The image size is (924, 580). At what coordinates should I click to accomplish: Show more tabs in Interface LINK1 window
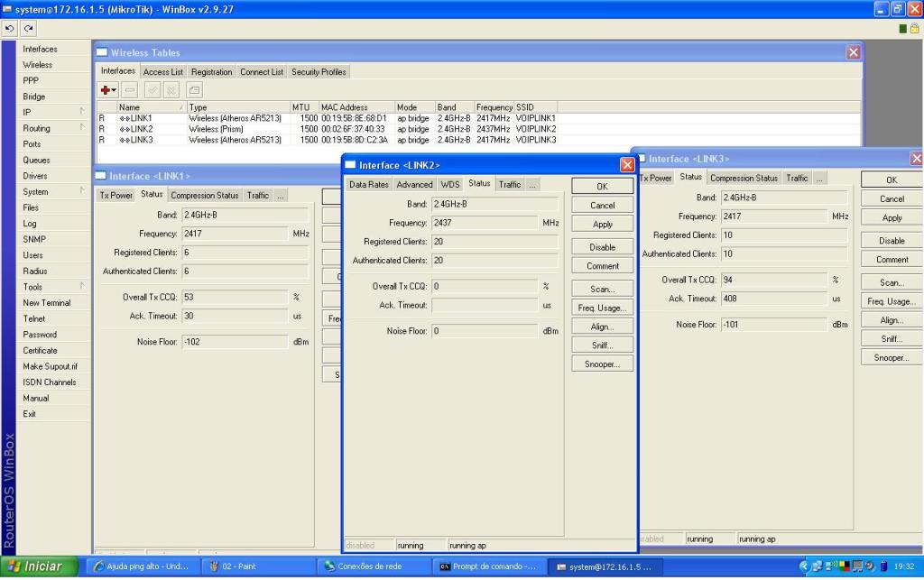point(281,196)
